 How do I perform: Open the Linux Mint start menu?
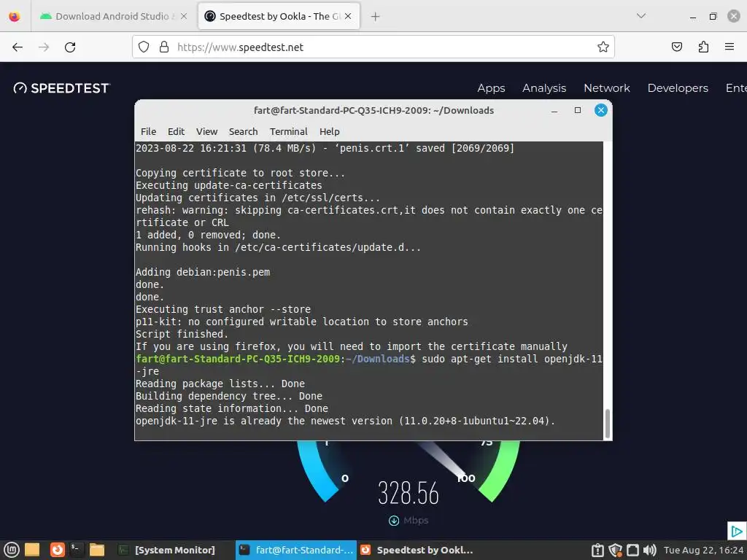tap(12, 550)
